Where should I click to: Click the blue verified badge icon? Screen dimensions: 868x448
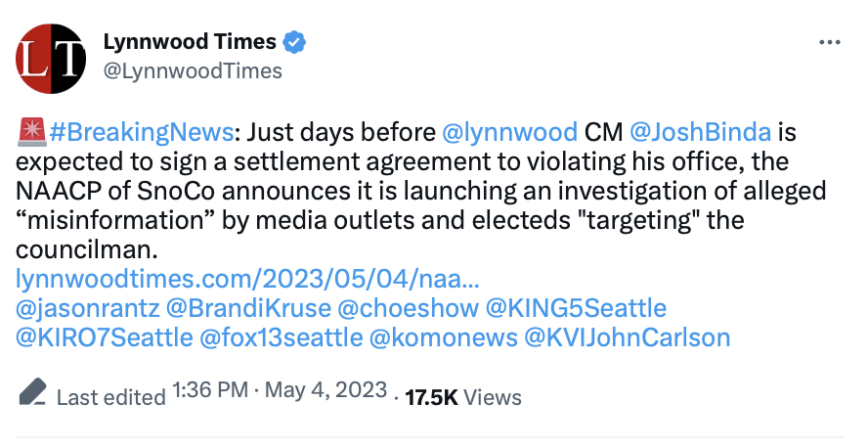(x=295, y=43)
